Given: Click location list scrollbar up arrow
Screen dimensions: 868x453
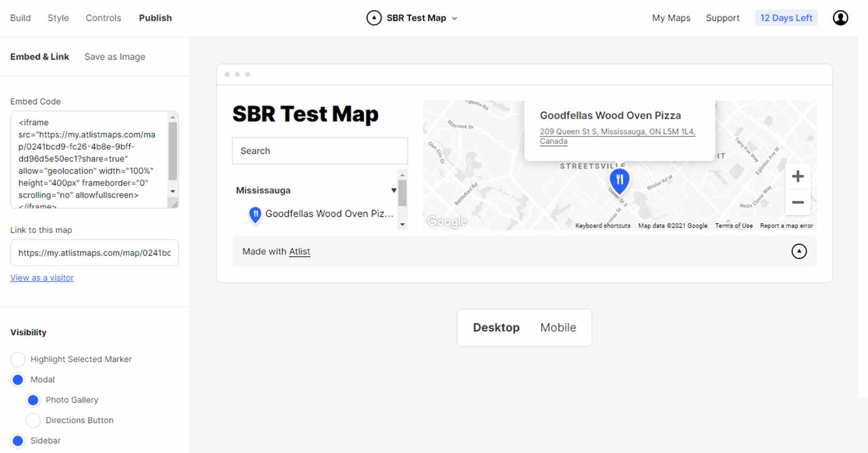Looking at the screenshot, I should coord(402,175).
